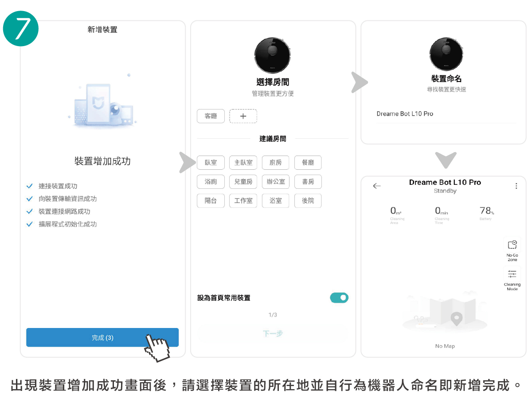This screenshot has width=532, height=402.
Task: Click the robot image in 選擇房間 screen
Action: (273, 55)
